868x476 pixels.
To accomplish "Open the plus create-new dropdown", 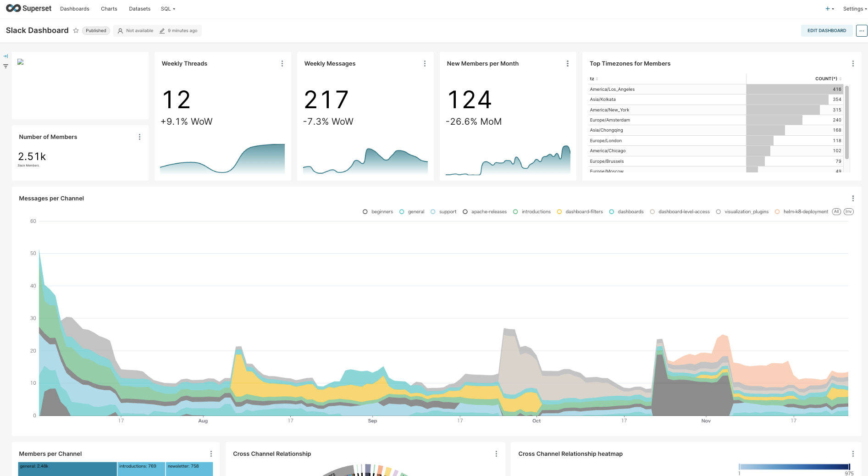I will pos(829,9).
